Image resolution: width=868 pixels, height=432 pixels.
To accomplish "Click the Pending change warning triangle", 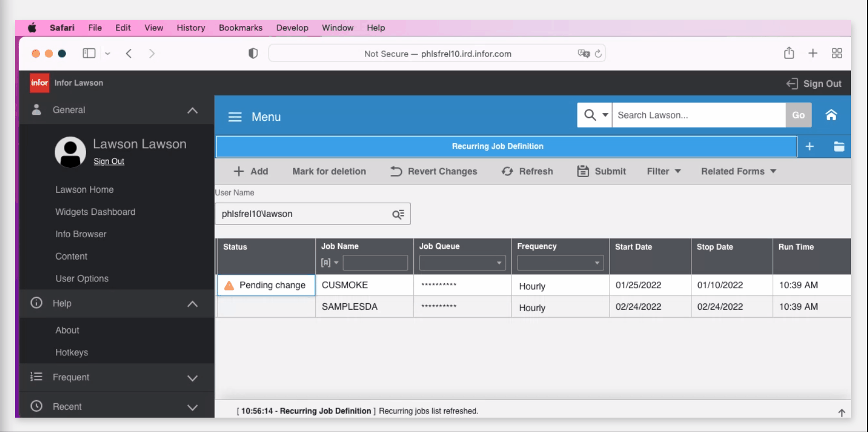I will coord(229,286).
